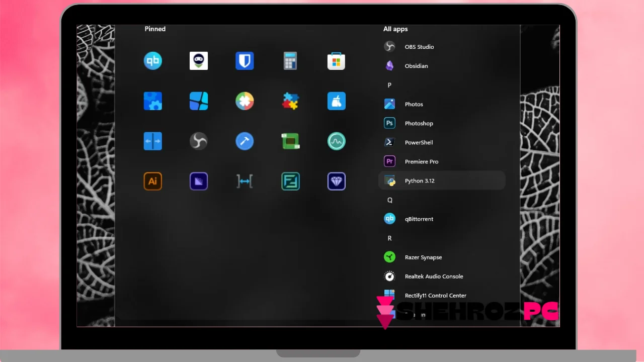Image resolution: width=644 pixels, height=362 pixels.
Task: Click the letter Q section header
Action: [x=389, y=200]
